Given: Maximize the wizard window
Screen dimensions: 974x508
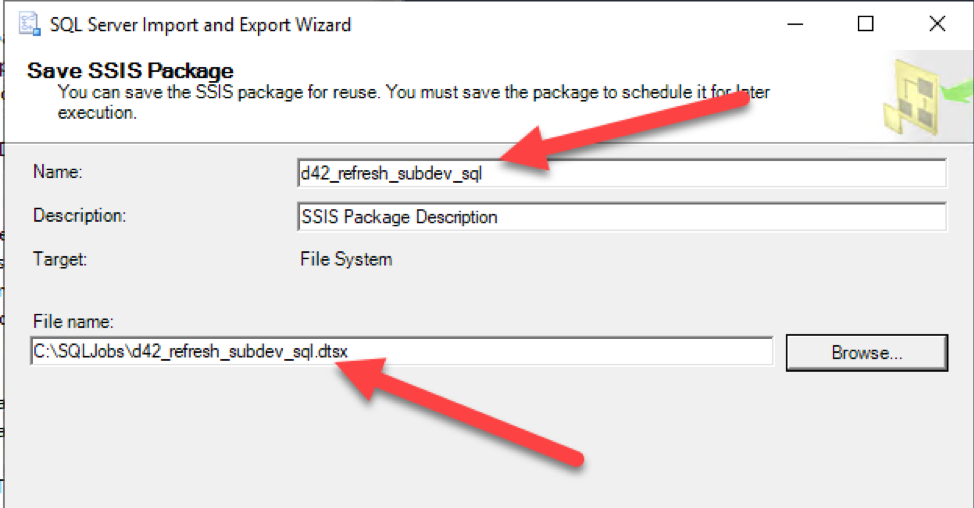Looking at the screenshot, I should click(866, 24).
